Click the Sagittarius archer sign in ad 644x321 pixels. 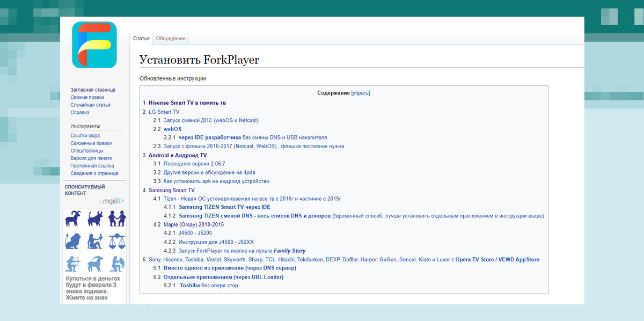click(73, 264)
